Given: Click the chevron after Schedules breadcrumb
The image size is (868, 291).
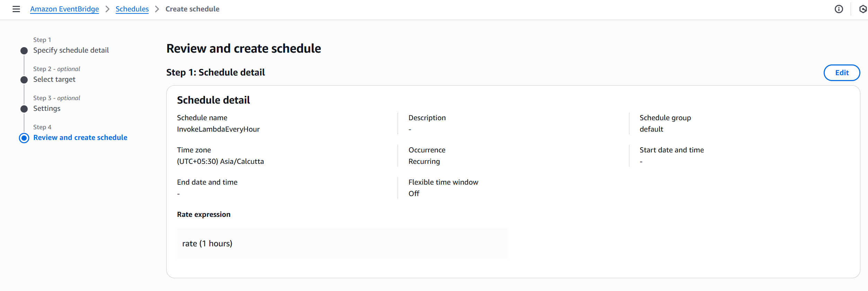Looking at the screenshot, I should 157,9.
